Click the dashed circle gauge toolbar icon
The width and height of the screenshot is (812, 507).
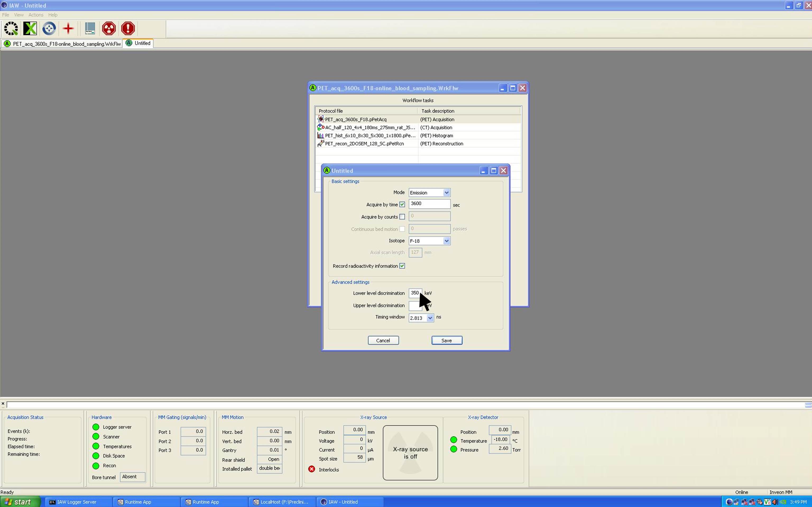11,29
